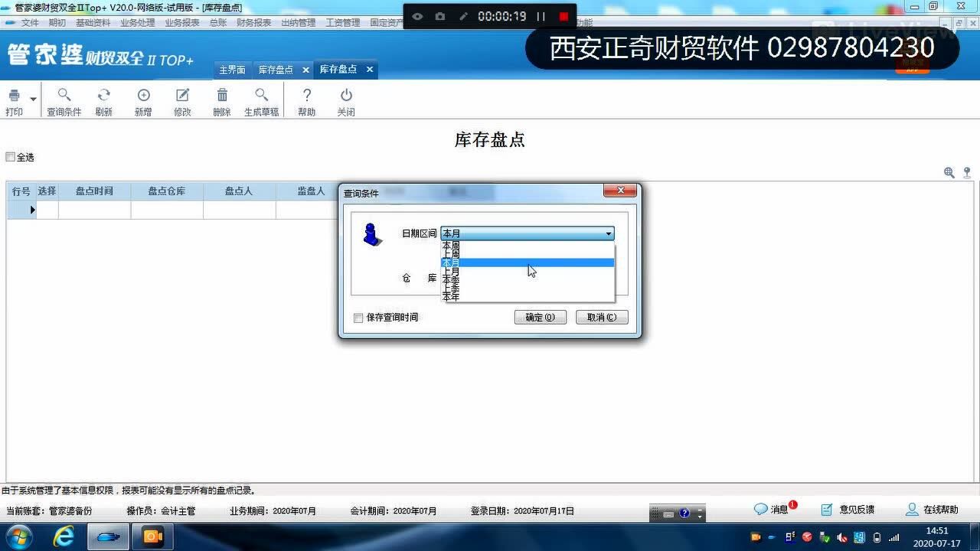Confirm query with 确定(O) button
Viewport: 980px width, 551px height.
(540, 317)
